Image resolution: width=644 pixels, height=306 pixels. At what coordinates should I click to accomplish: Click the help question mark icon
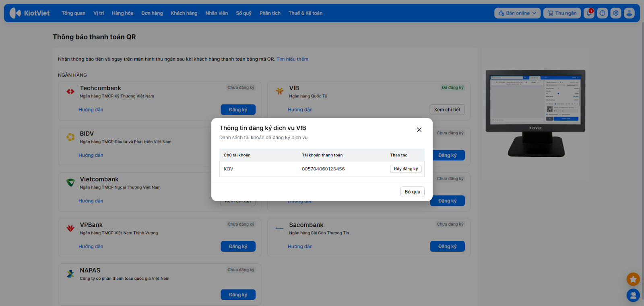click(x=602, y=13)
